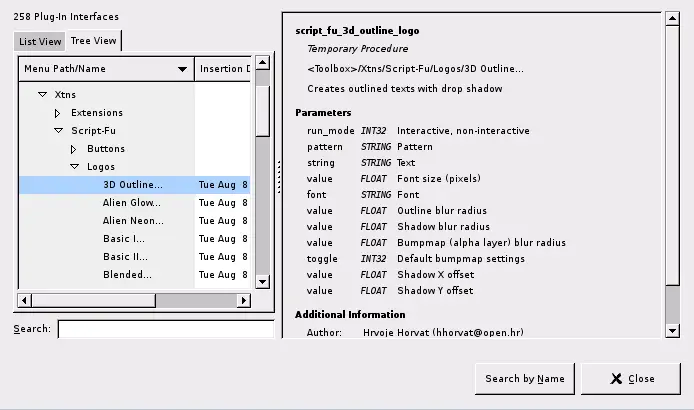Collapse the Xtns tree node
Image resolution: width=694 pixels, height=410 pixels.
[x=42, y=95]
